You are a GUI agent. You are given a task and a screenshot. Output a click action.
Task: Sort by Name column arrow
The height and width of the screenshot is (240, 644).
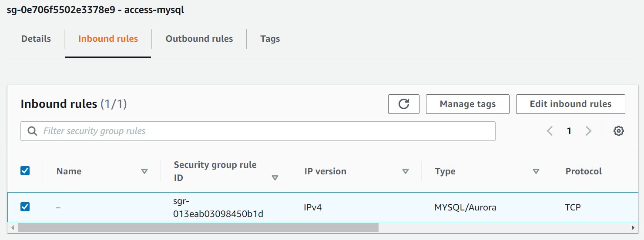pos(144,171)
